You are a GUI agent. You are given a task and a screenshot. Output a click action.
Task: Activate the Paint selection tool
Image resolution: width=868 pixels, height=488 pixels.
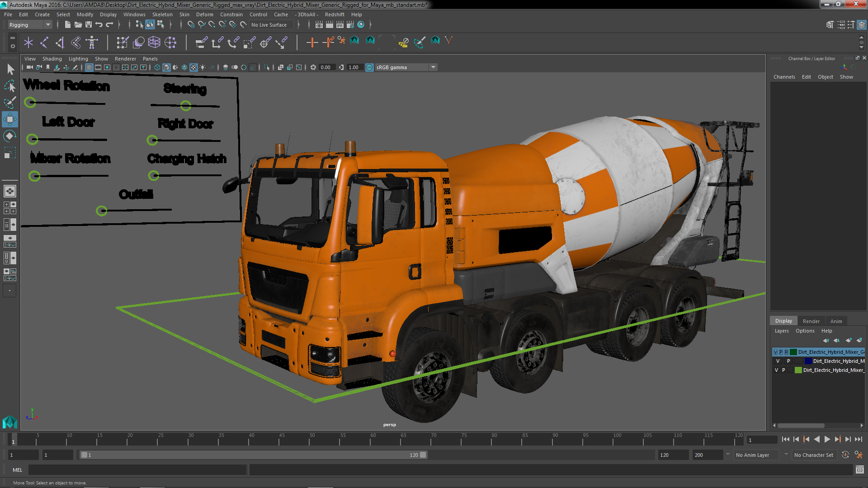(x=10, y=103)
